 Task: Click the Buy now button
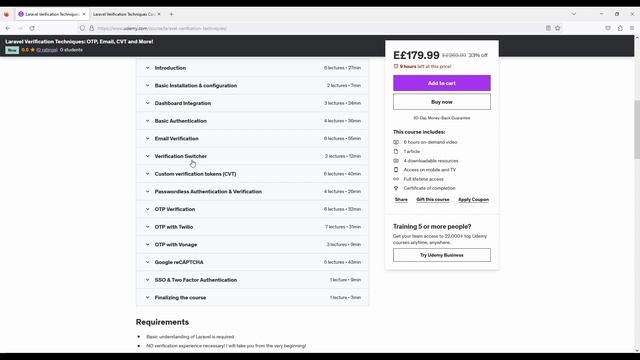(x=442, y=102)
